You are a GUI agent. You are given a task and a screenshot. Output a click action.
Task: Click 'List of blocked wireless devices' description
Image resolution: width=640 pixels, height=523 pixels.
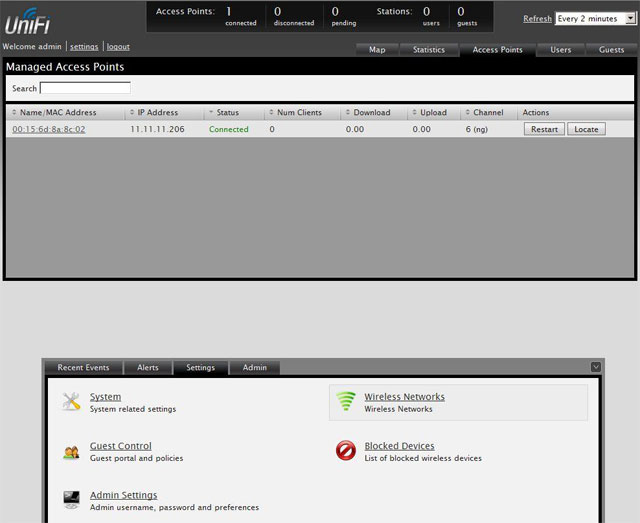tap(423, 458)
